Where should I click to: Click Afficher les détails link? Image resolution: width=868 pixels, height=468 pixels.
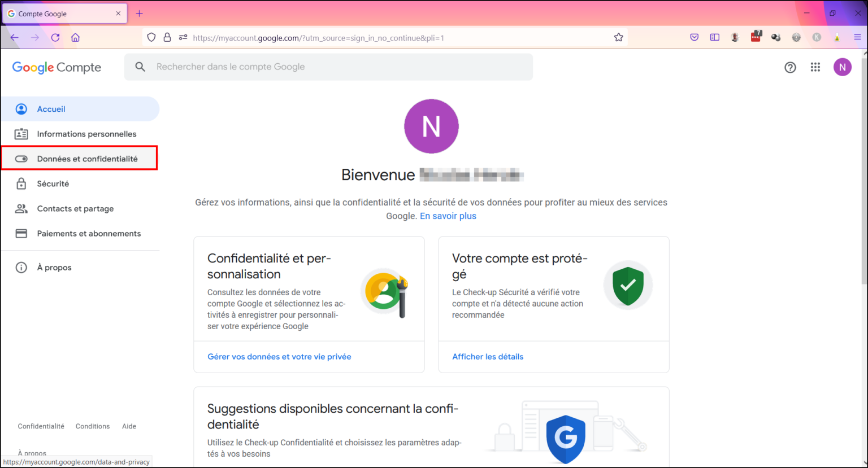coord(488,357)
